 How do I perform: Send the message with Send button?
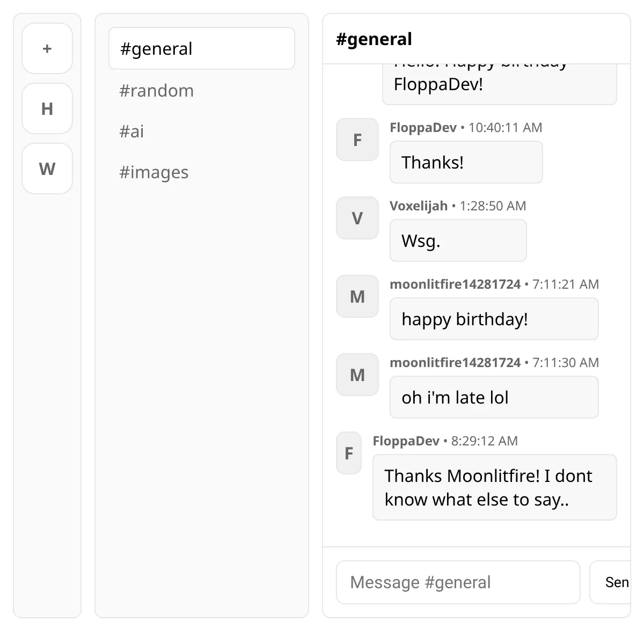click(611, 582)
